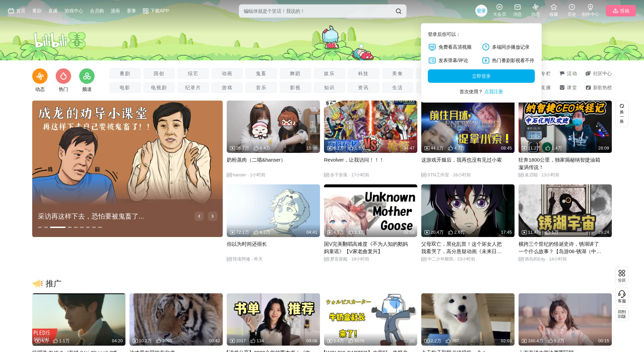Open 新歌热榜 link
This screenshot has width=644, height=352.
coord(599,87)
